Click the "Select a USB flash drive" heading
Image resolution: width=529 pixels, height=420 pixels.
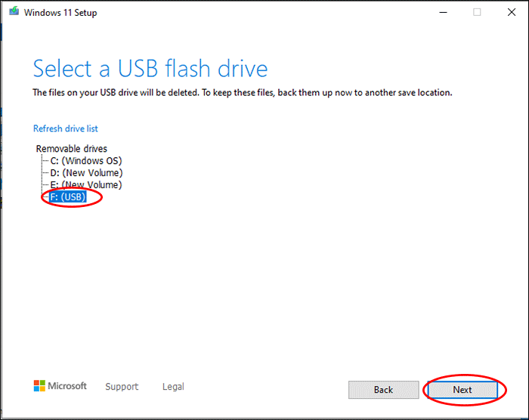pos(150,69)
